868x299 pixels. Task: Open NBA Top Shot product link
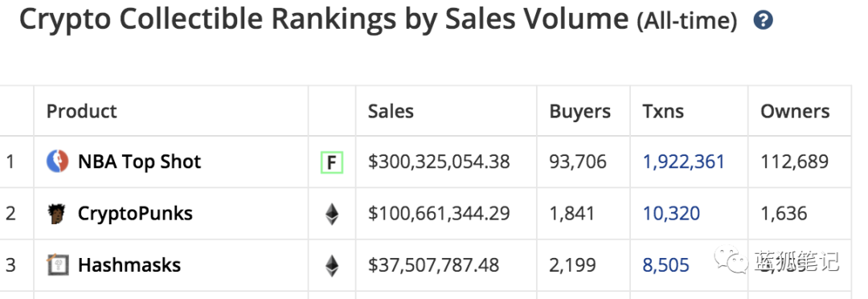(140, 162)
